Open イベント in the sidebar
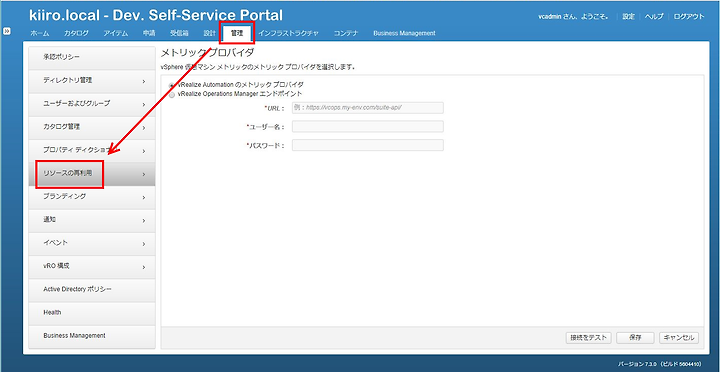Image resolution: width=720 pixels, height=372 pixels. 92,243
